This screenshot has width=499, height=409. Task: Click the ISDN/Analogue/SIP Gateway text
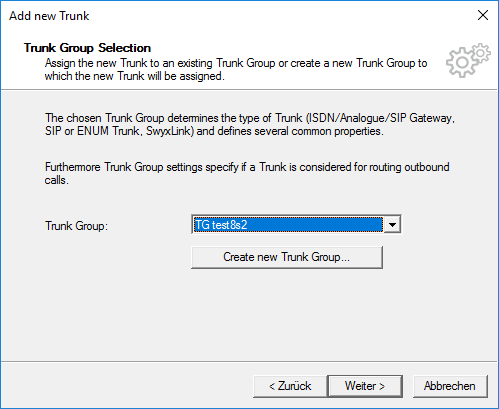[x=379, y=118]
